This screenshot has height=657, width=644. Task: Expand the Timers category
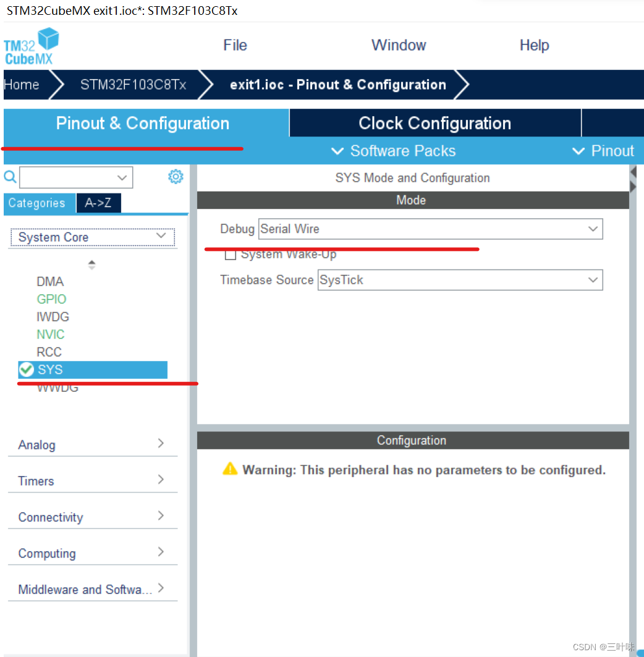(93, 480)
